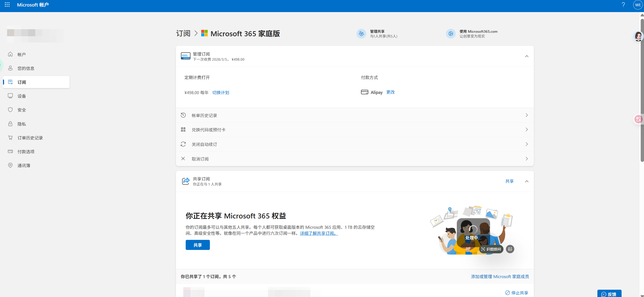Open the app launcher grid icon
The image size is (644, 297).
[x=7, y=5]
